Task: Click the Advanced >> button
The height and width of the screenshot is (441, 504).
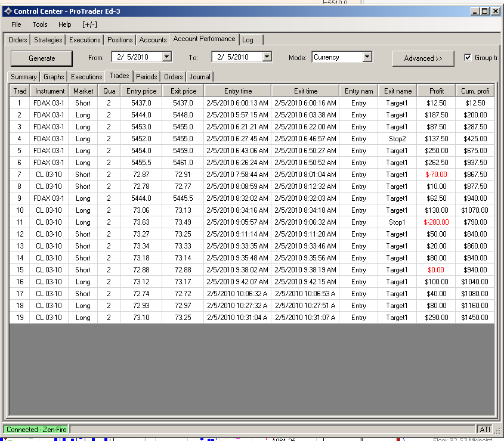Action: pyautogui.click(x=423, y=58)
